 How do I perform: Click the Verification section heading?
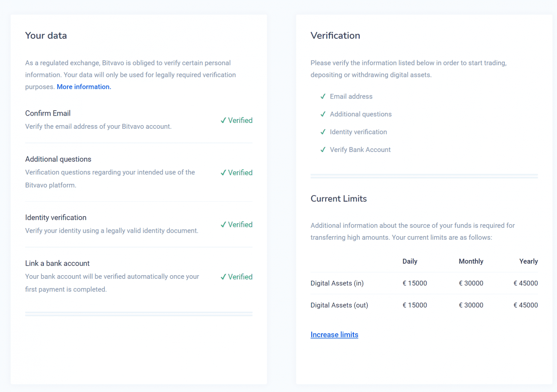(x=335, y=36)
